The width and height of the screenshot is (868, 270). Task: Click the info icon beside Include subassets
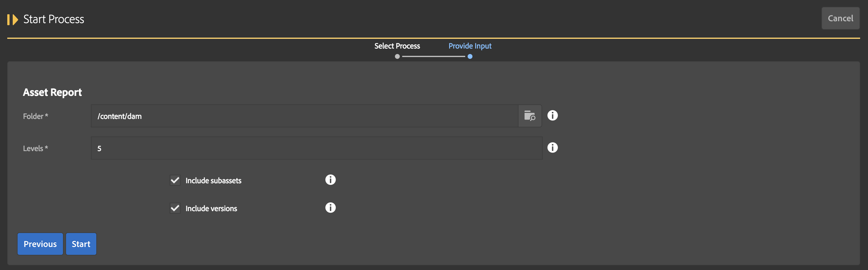[330, 180]
